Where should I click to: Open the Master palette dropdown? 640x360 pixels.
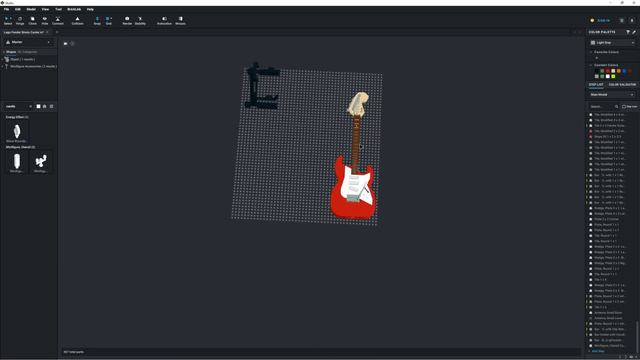point(29,42)
